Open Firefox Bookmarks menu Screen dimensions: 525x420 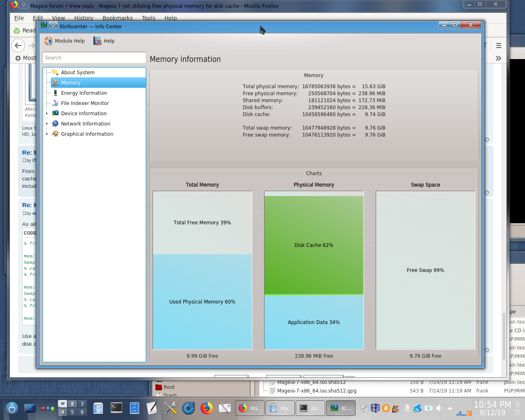(118, 18)
